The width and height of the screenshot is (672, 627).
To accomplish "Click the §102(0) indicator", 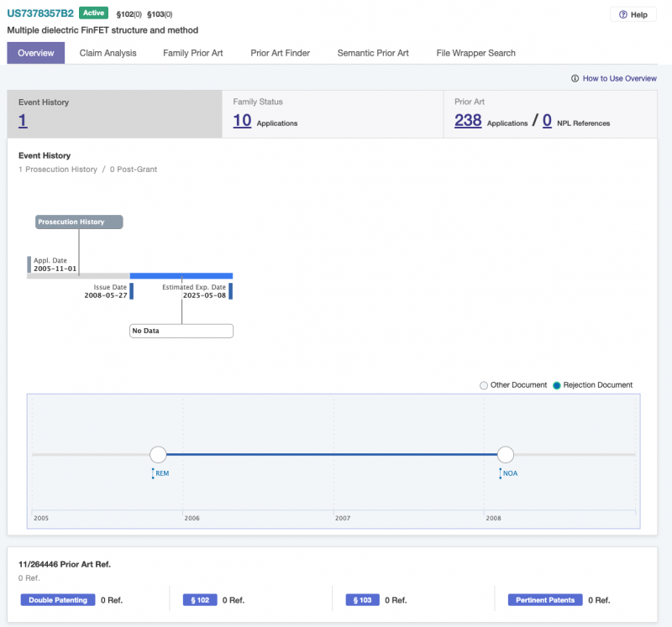I will (129, 14).
